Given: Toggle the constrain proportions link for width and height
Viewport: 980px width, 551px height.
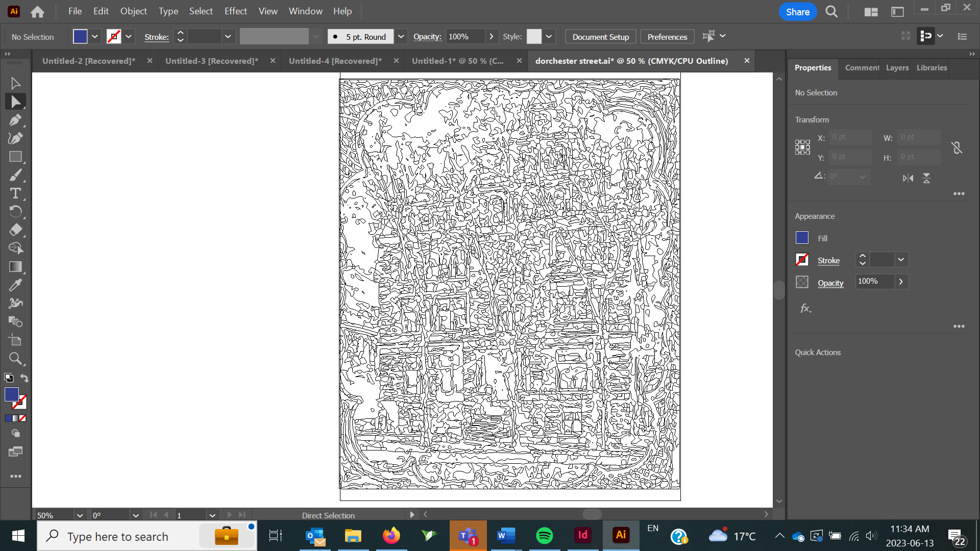Looking at the screenshot, I should tap(957, 147).
